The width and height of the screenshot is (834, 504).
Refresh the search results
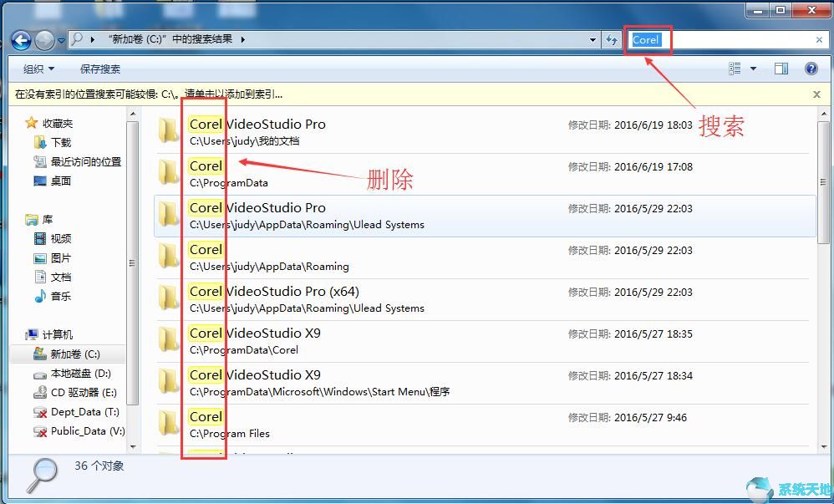[x=612, y=40]
